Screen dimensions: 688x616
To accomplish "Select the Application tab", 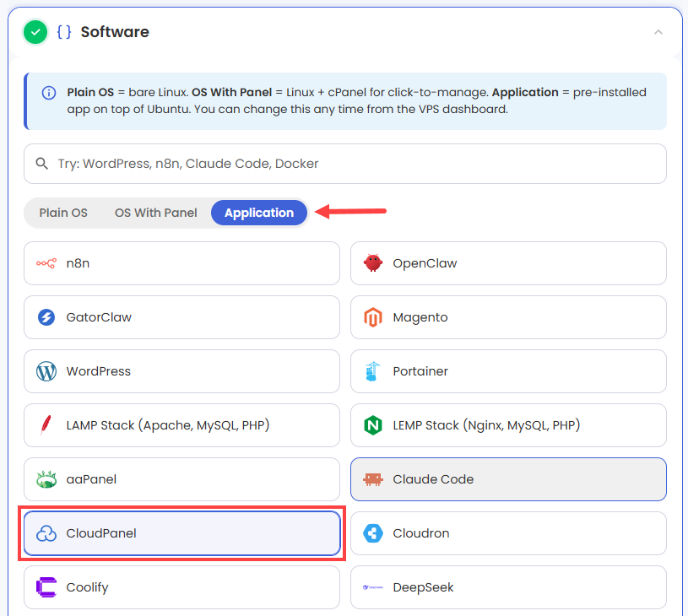I will point(259,213).
